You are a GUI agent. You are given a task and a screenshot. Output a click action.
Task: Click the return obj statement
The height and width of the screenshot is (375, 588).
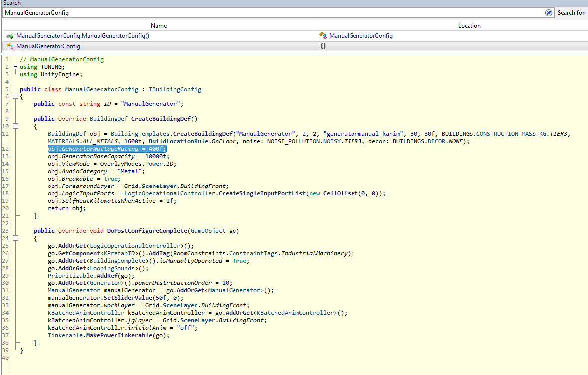(67, 209)
